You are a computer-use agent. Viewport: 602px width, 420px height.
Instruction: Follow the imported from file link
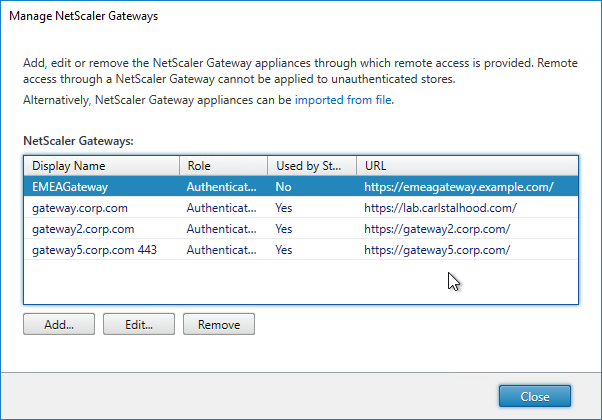coord(343,100)
